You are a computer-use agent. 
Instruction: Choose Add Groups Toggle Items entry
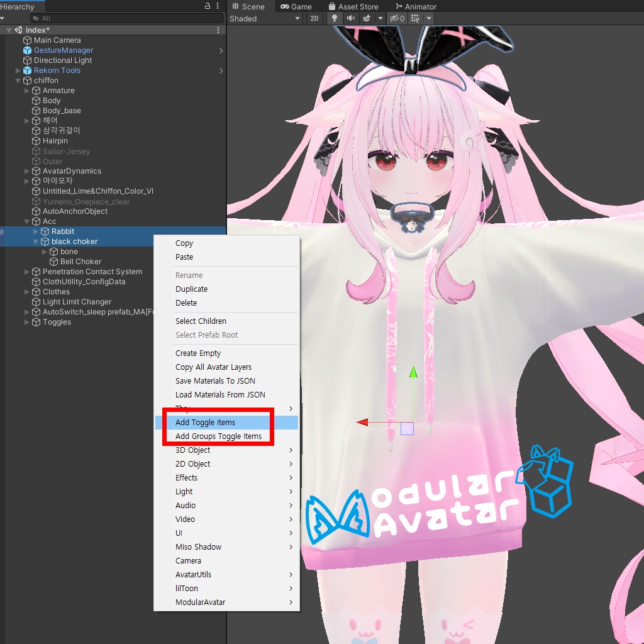(226, 436)
